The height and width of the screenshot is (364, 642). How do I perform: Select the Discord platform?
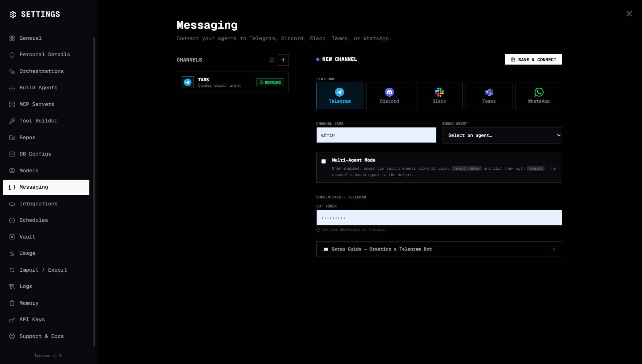point(390,96)
